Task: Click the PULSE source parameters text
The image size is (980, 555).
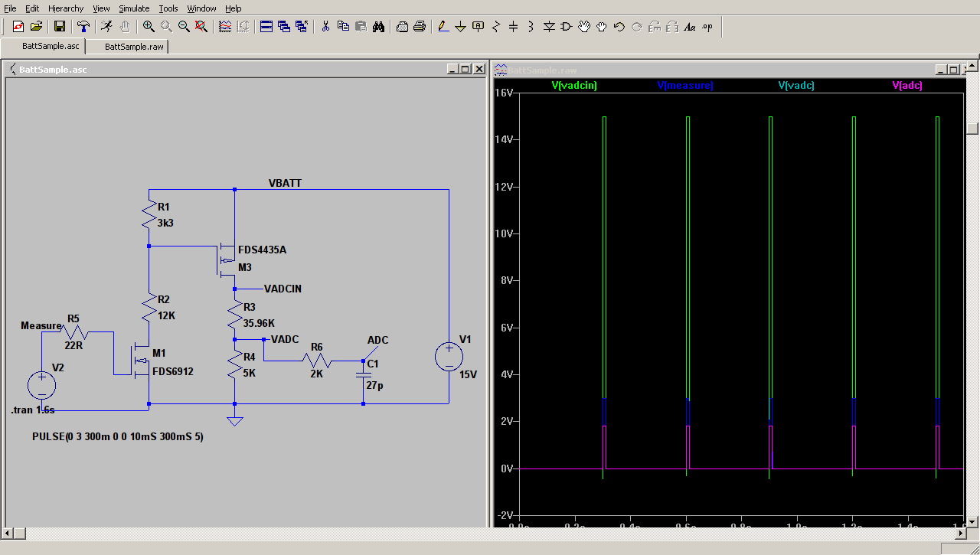Action: coord(117,436)
